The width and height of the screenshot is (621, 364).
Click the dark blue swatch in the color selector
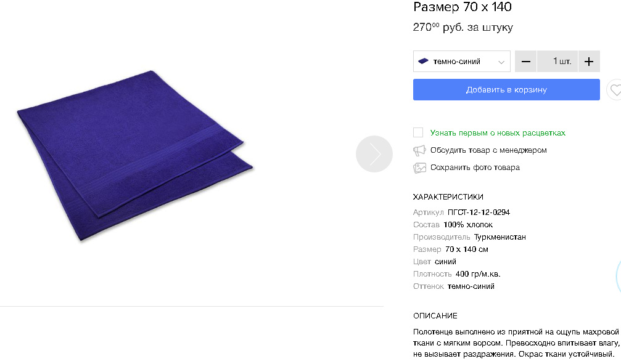point(423,61)
